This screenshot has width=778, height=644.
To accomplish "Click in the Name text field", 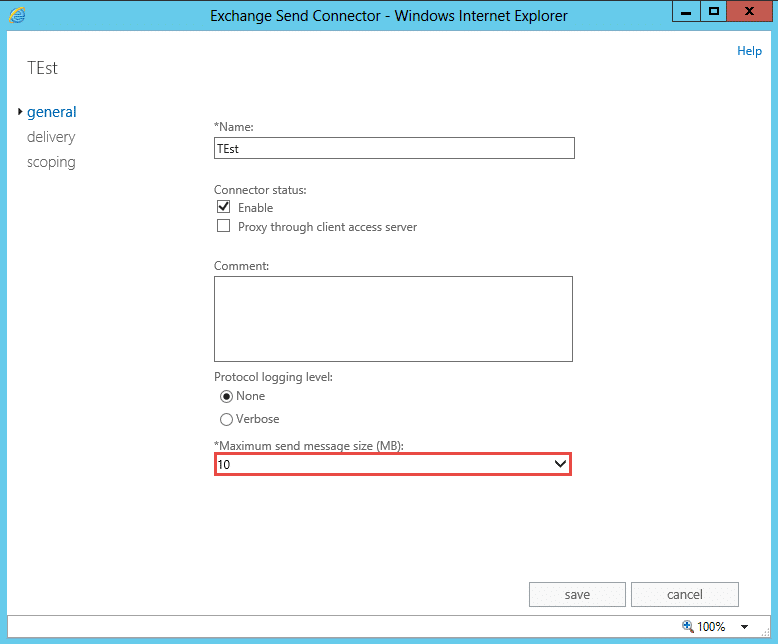I will pos(394,148).
